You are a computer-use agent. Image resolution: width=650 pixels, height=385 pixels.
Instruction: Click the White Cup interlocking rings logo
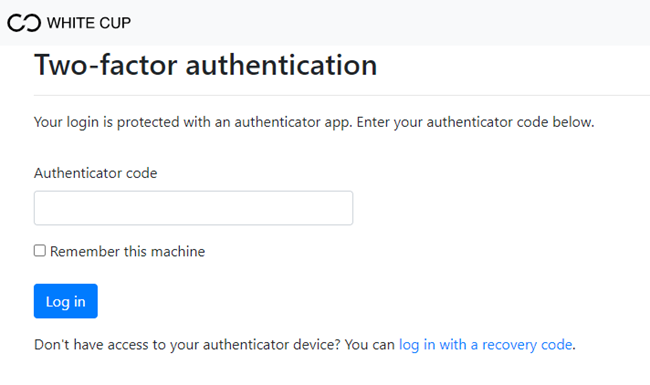point(24,23)
